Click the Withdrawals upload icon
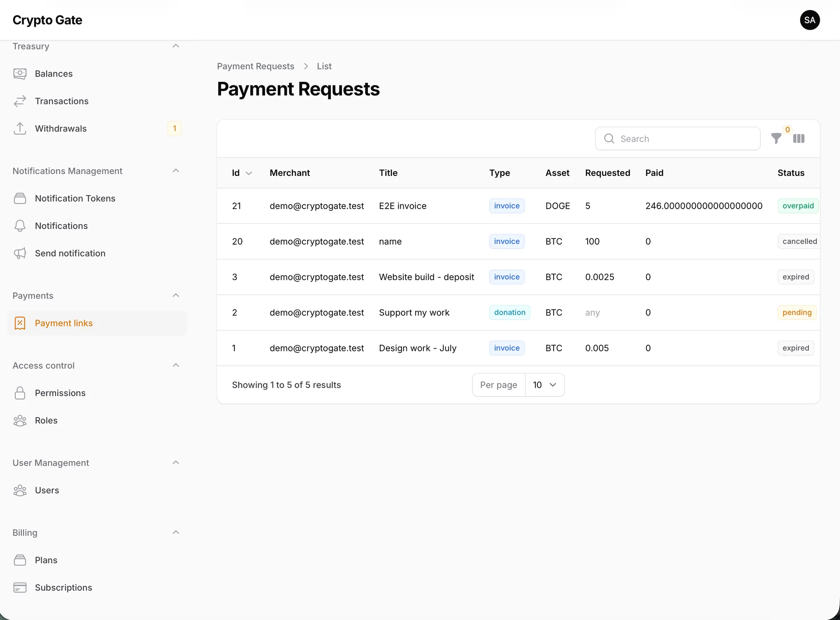Image resolution: width=840 pixels, height=620 pixels. (20, 129)
